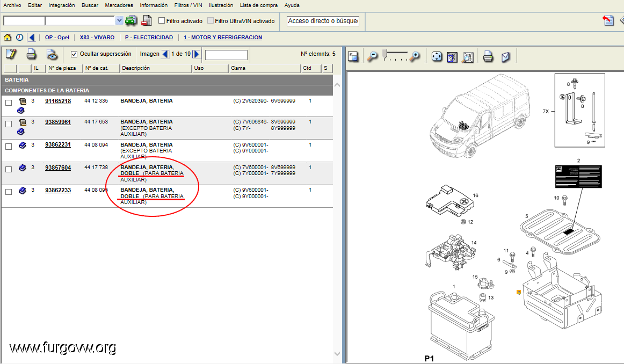624x364 pixels.
Task: Click the scroll note icon for part 91165218
Action: (23, 101)
